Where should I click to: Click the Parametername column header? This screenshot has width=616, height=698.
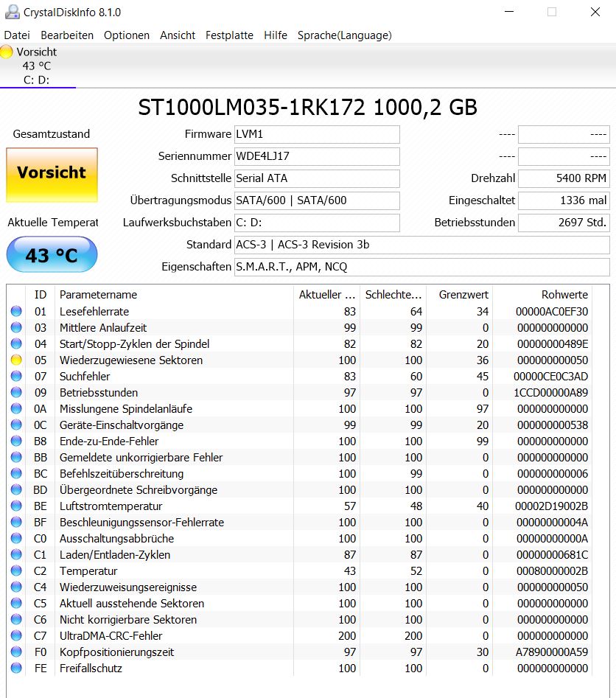point(174,295)
